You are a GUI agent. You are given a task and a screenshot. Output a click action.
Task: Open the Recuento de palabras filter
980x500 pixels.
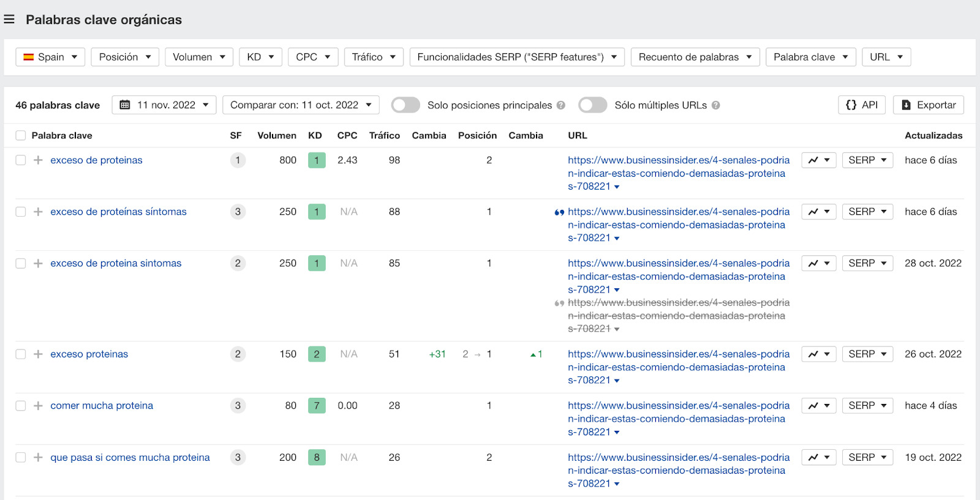coord(695,57)
